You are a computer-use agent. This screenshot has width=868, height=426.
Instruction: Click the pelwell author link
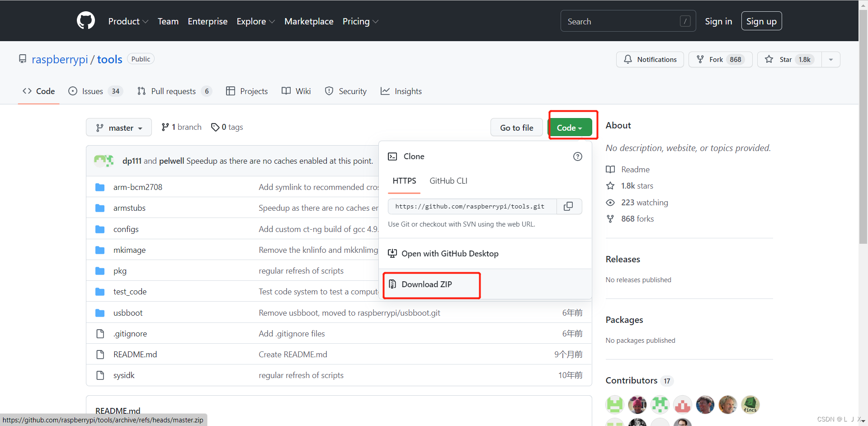point(172,161)
